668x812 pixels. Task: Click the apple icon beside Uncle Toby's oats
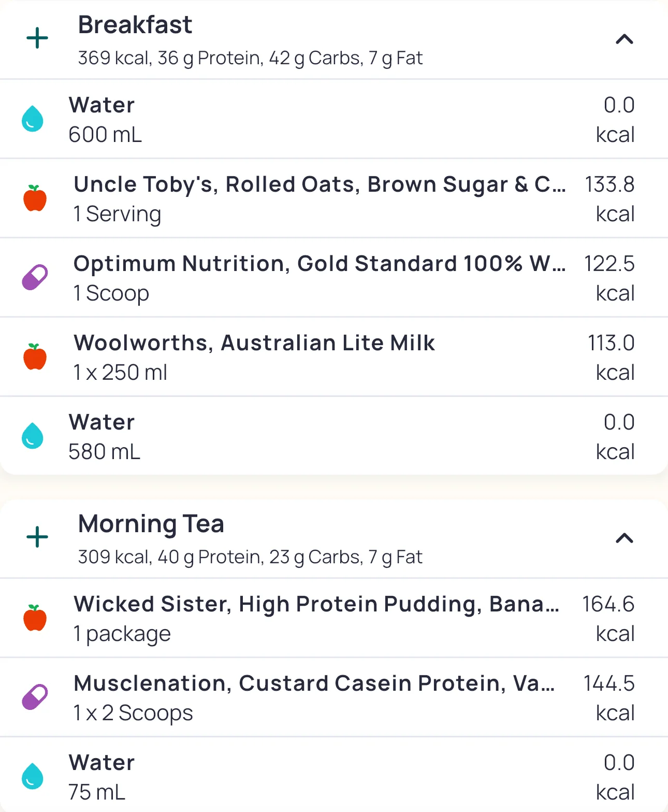coord(35,198)
